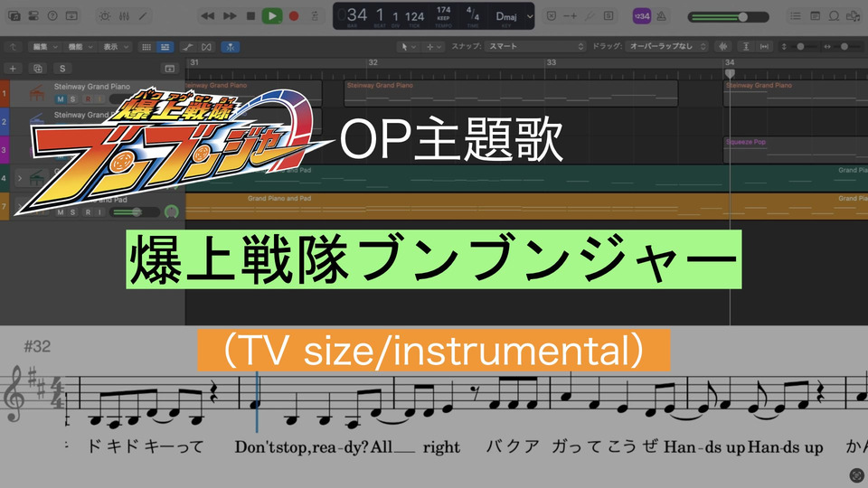Viewport: 868px width, 488px height.
Task: Open Quick Help question mark icon
Action: (52, 16)
